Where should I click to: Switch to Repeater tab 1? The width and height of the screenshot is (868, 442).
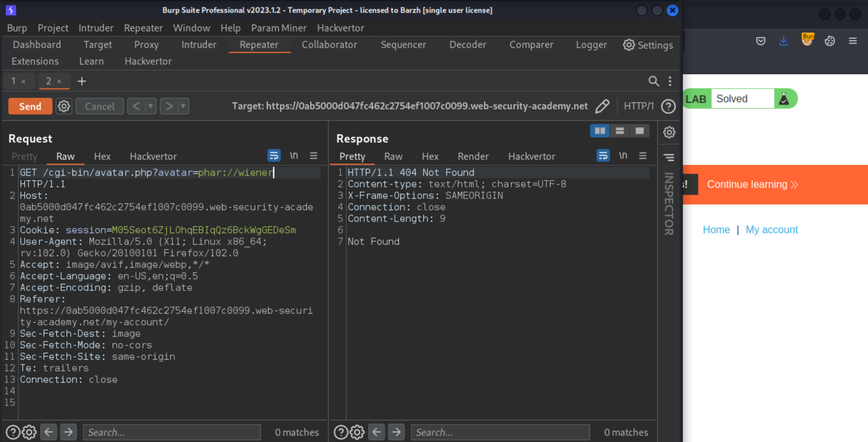[13, 81]
